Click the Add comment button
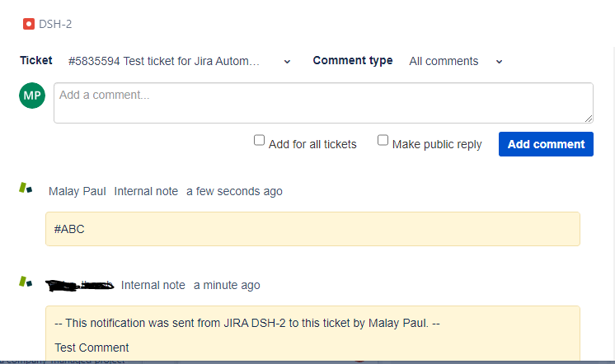Image resolution: width=615 pixels, height=364 pixels. pyautogui.click(x=546, y=144)
